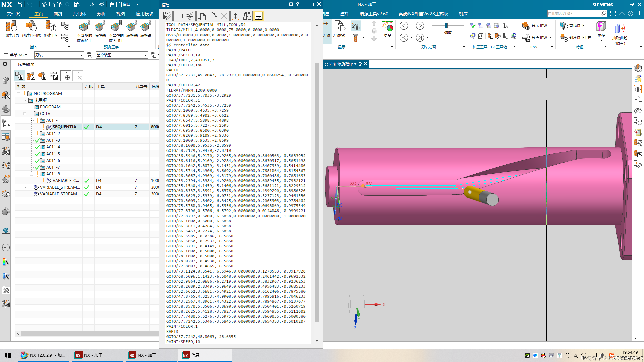Step to next tool path position
This screenshot has width=644, height=362.
point(420,38)
